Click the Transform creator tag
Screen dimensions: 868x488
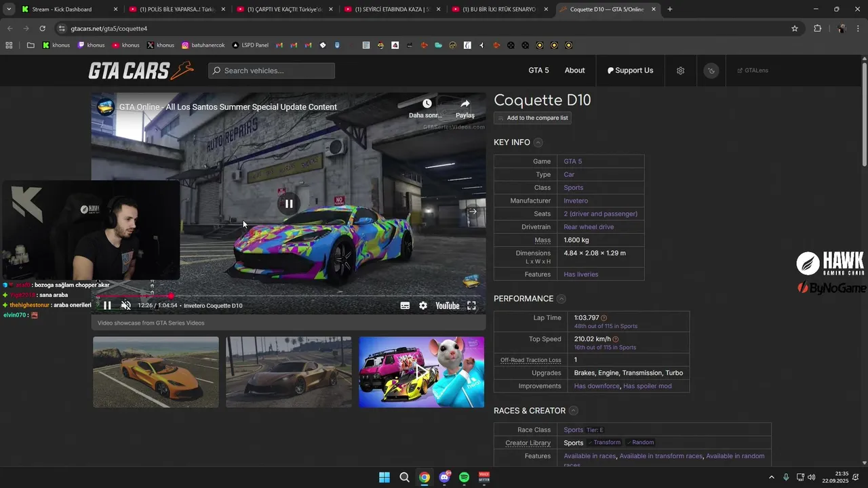pyautogui.click(x=604, y=443)
